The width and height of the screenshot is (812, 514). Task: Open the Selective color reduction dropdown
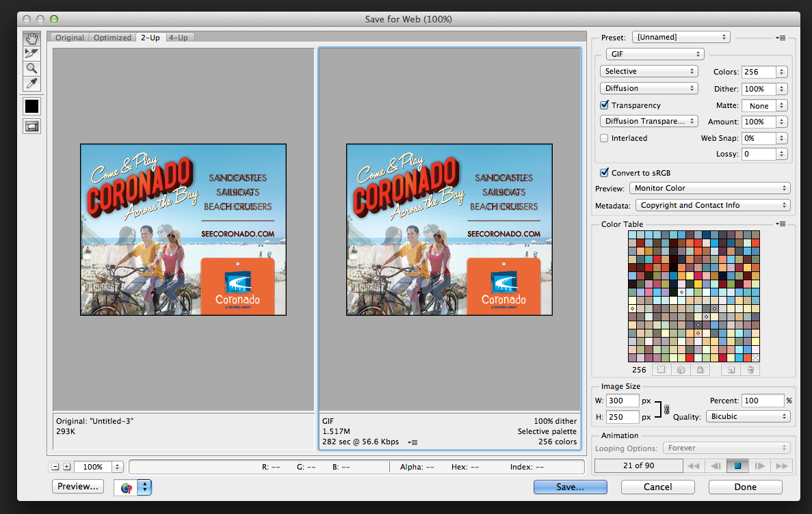(649, 72)
